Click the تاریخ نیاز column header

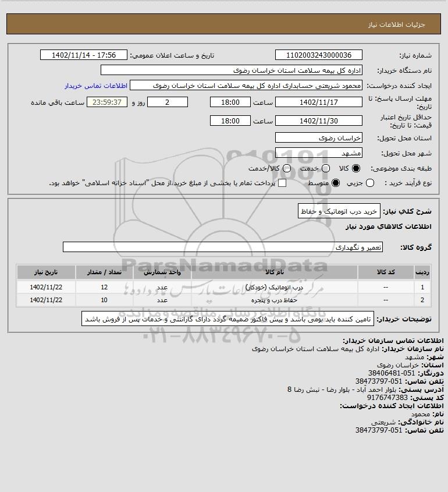[46, 272]
